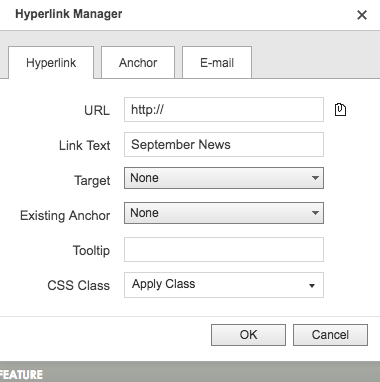
Task: Focus the Link Text field
Action: point(224,145)
